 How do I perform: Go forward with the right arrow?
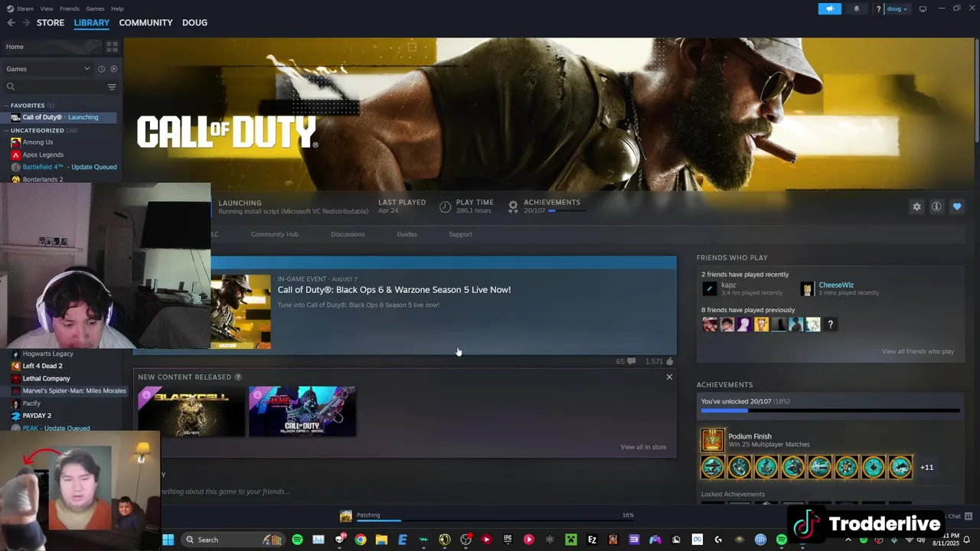(x=26, y=22)
